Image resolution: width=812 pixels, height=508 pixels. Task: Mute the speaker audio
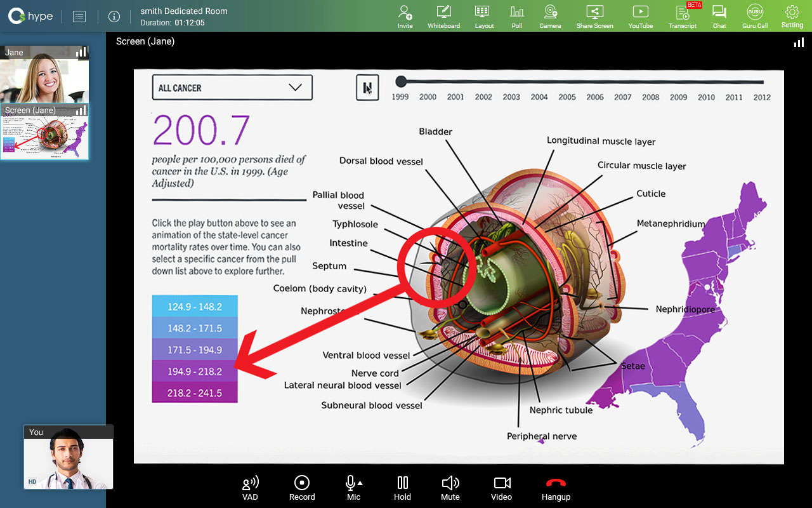(x=450, y=488)
